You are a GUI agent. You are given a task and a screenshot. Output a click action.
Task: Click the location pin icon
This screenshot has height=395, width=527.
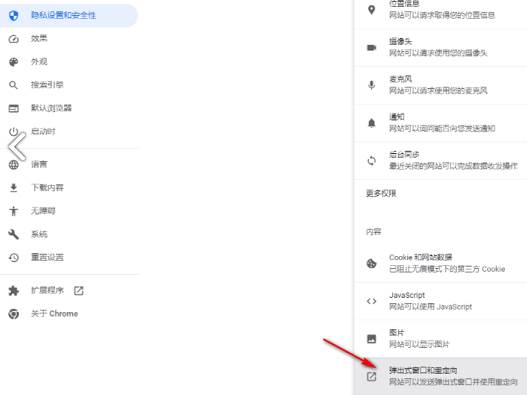[x=371, y=10]
